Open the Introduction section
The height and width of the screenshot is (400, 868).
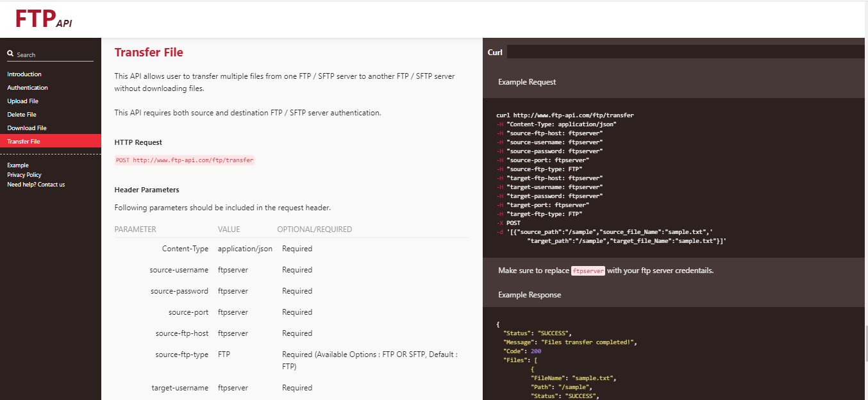click(24, 74)
